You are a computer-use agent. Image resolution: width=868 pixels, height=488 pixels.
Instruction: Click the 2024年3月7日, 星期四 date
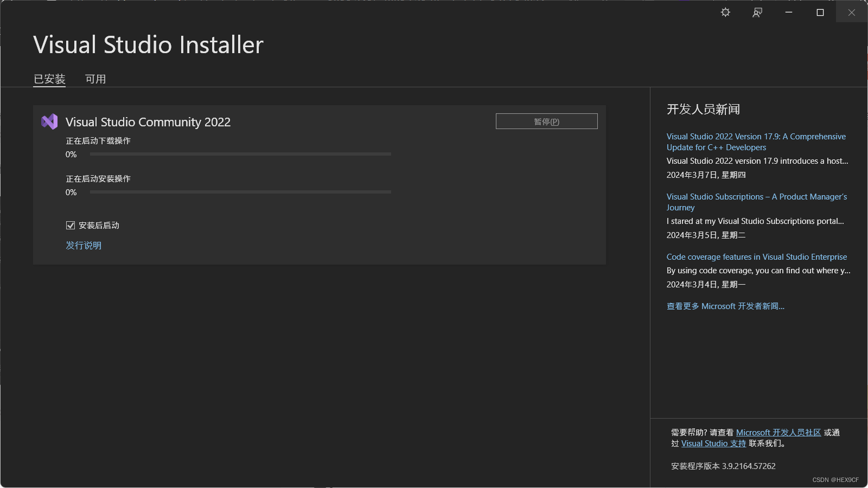click(x=706, y=175)
